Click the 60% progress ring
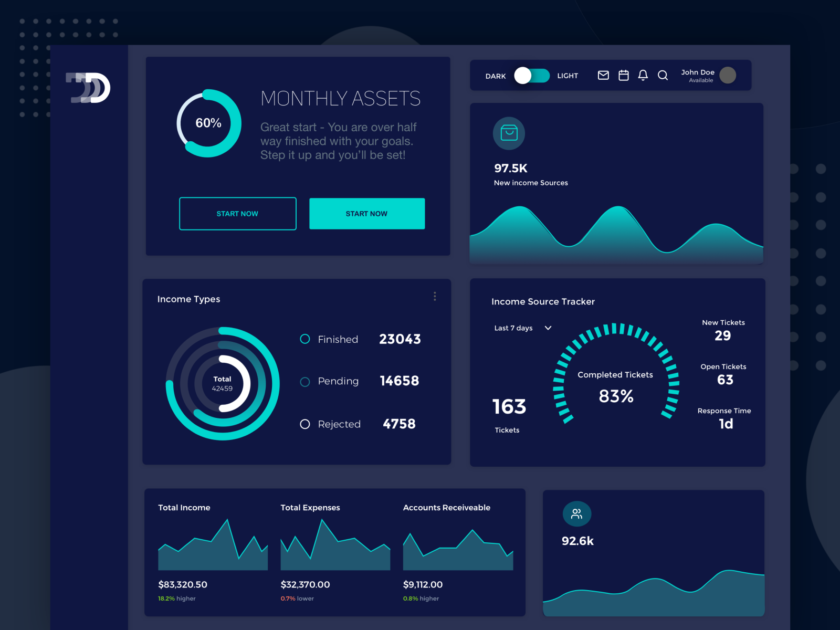Screen dimensions: 840x630 (208, 124)
